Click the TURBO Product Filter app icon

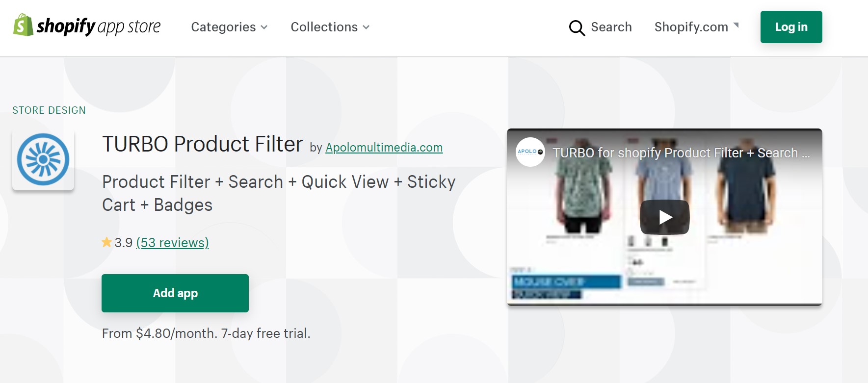(x=43, y=159)
